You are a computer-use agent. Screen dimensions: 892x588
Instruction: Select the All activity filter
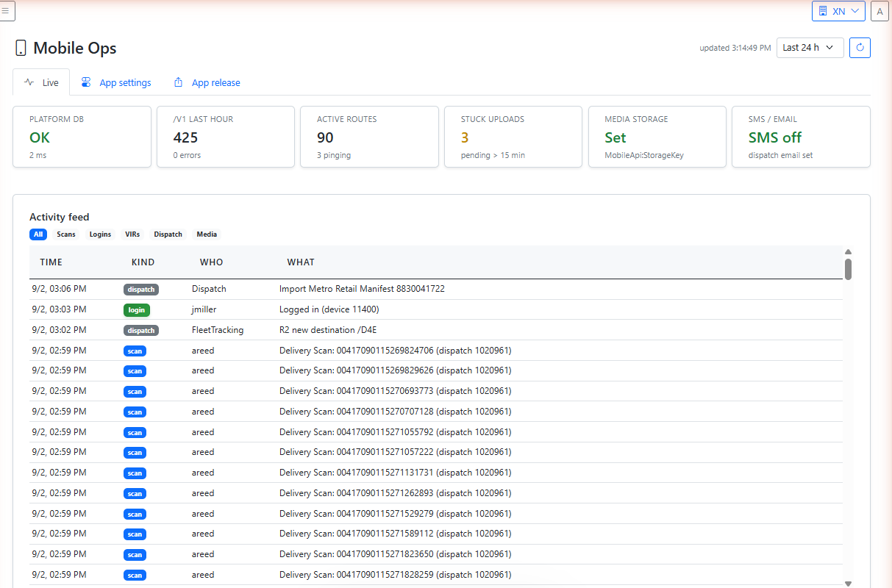38,234
